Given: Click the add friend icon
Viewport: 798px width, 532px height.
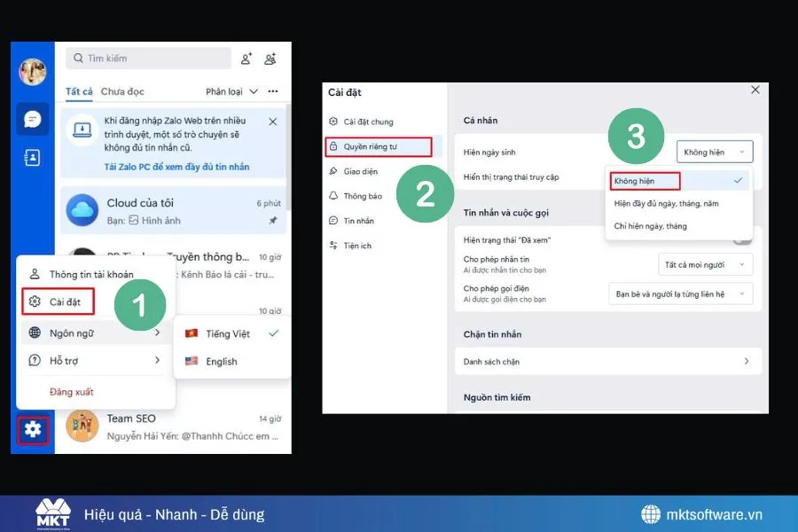Looking at the screenshot, I should click(246, 59).
